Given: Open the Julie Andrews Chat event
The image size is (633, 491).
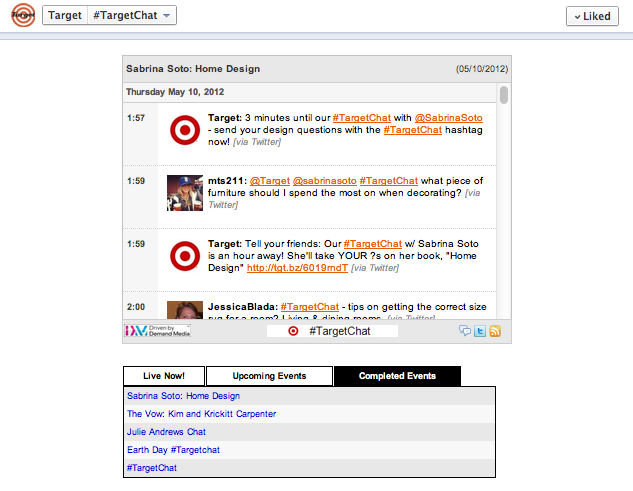Looking at the screenshot, I should [166, 432].
